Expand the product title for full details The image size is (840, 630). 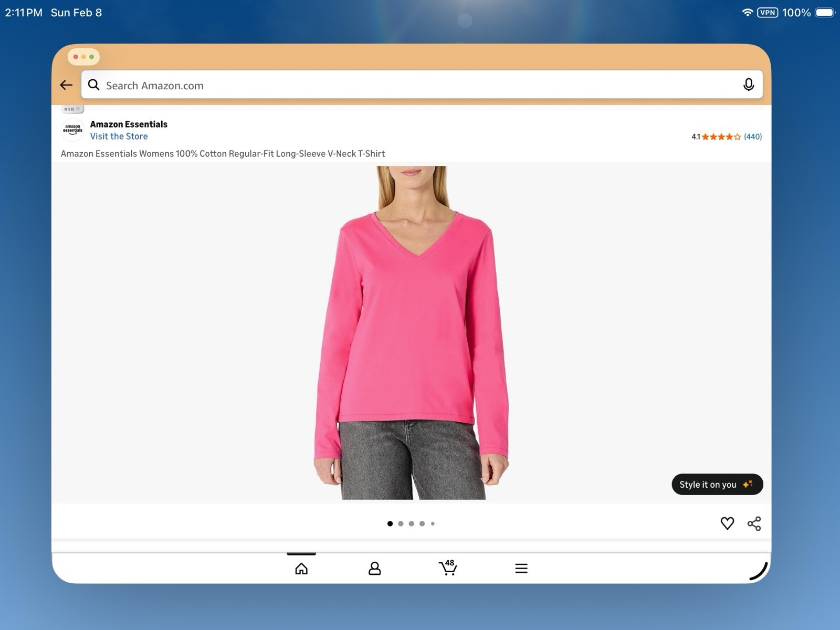point(223,153)
